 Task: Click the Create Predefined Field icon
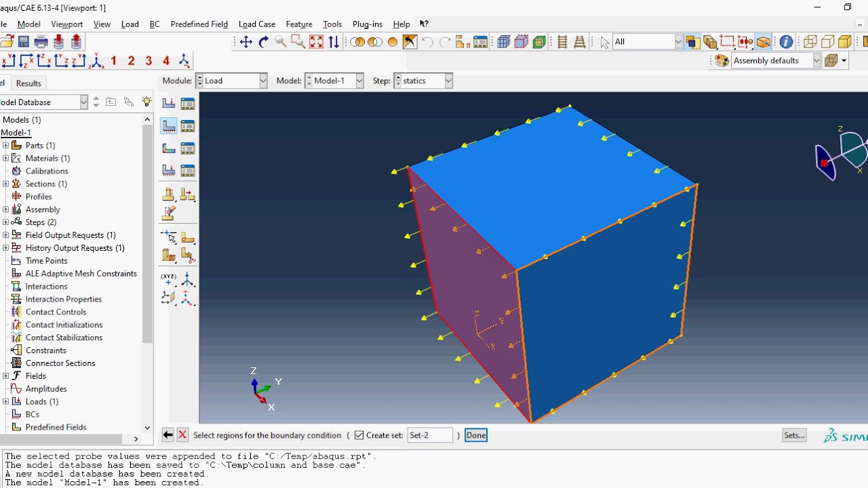click(x=169, y=148)
